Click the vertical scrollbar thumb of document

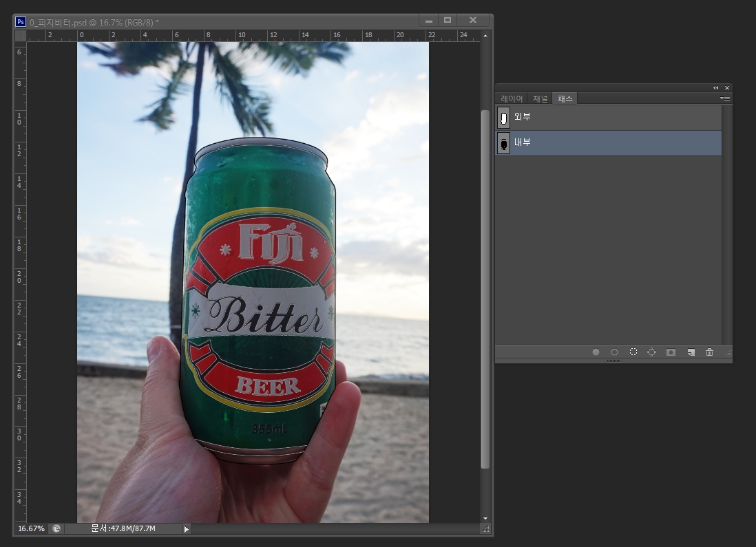485,289
